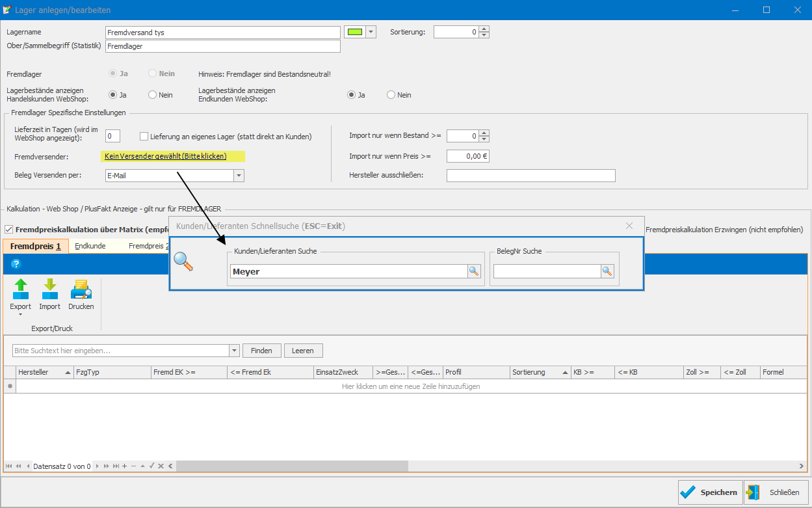Click the Drucken printer icon
812x508 pixels.
(x=81, y=289)
